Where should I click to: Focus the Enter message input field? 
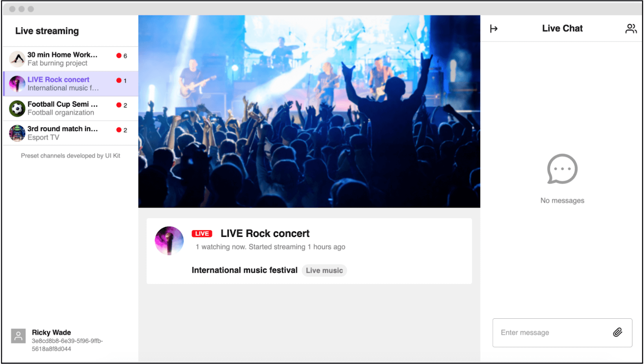click(550, 333)
